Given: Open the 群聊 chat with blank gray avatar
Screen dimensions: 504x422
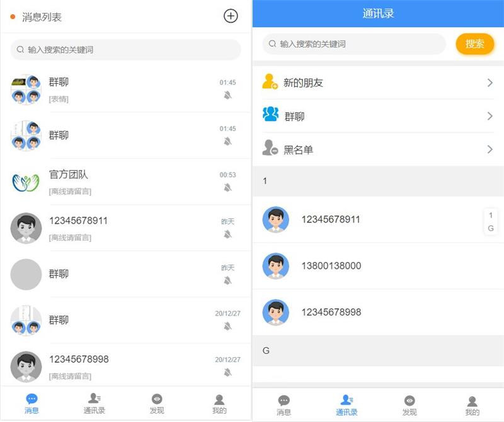Looking at the screenshot, I should (125, 274).
